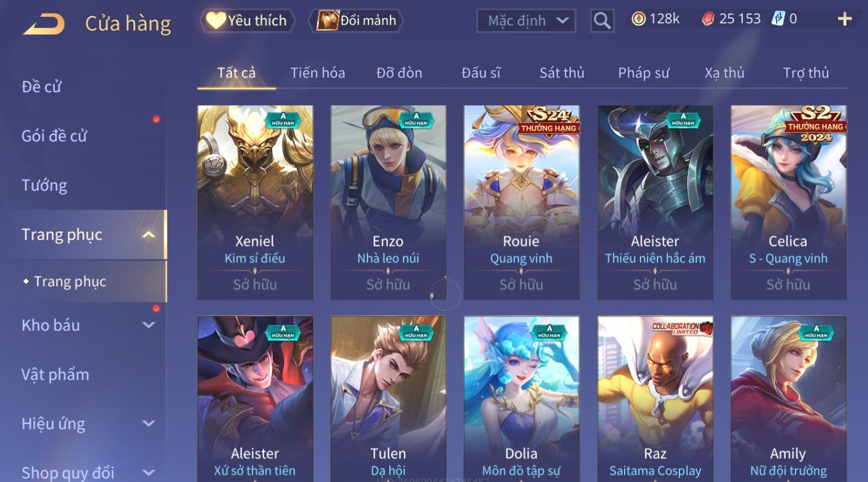Choose the Trang phục sub-item

click(x=70, y=281)
